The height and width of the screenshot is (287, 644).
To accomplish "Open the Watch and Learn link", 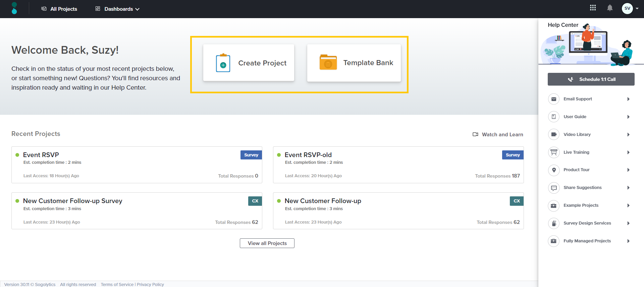I will tap(498, 135).
